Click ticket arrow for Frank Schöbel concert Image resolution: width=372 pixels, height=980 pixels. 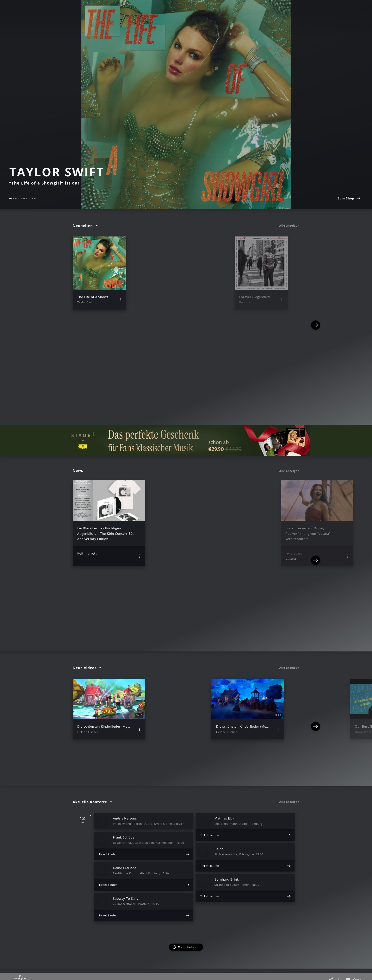coord(187,854)
